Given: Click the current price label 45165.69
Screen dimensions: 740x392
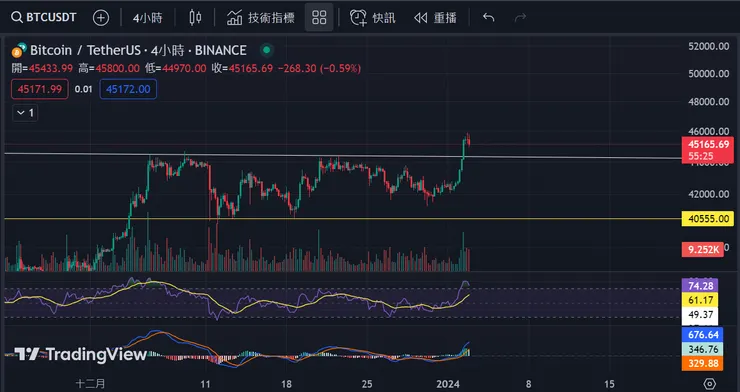Looking at the screenshot, I should point(708,144).
